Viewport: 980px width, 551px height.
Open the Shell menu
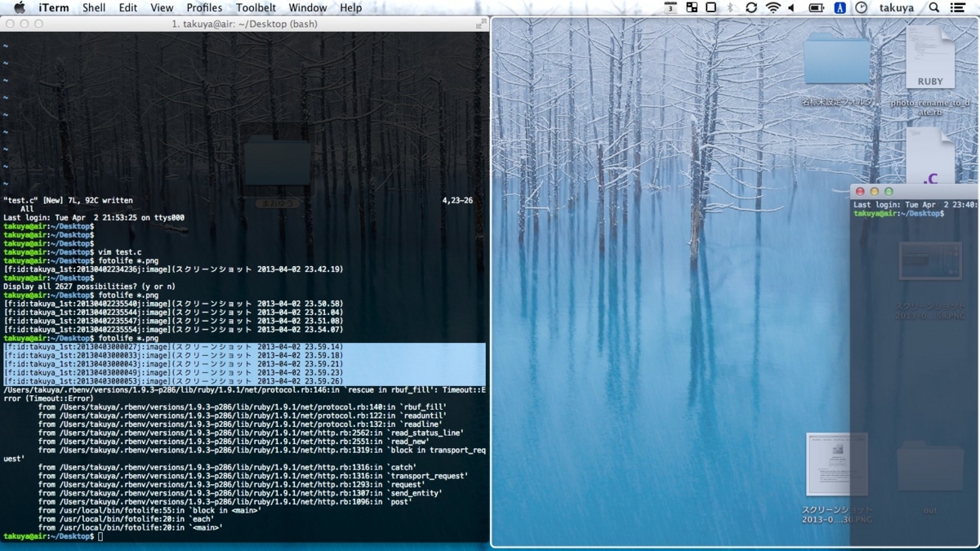click(94, 7)
